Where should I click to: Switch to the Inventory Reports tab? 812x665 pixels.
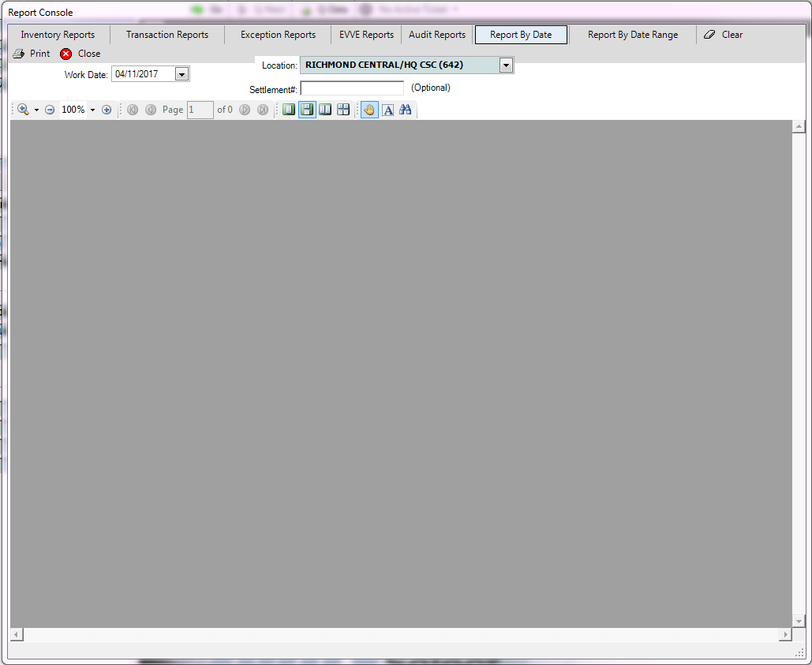[x=58, y=34]
